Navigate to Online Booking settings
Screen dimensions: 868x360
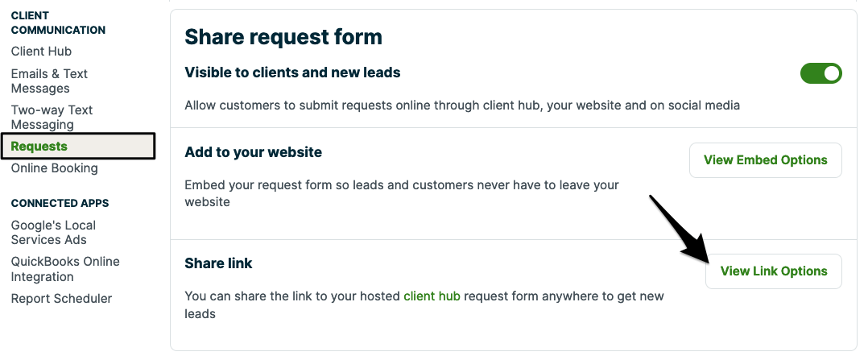54,168
